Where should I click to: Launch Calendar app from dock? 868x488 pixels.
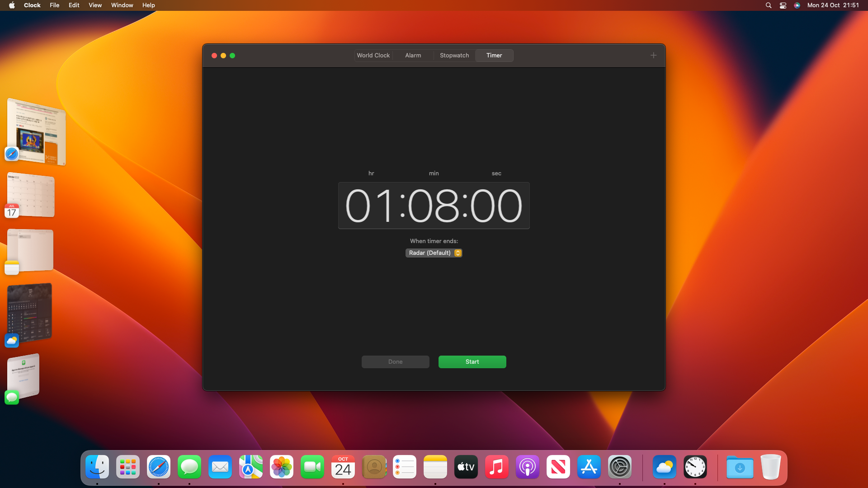click(x=343, y=467)
